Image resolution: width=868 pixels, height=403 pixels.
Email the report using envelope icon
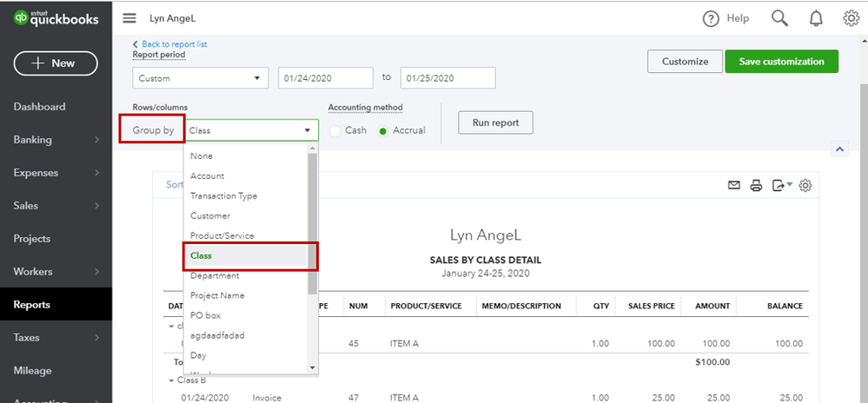click(x=734, y=186)
